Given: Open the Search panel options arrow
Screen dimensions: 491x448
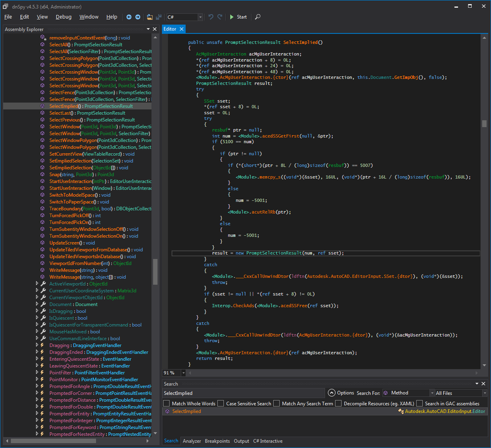Looking at the screenshot, I should (x=477, y=384).
